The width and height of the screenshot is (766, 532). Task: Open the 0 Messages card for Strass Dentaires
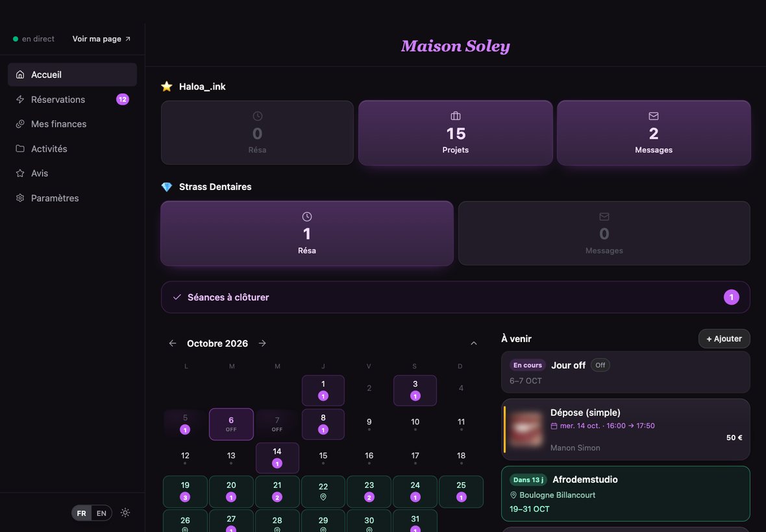(604, 234)
